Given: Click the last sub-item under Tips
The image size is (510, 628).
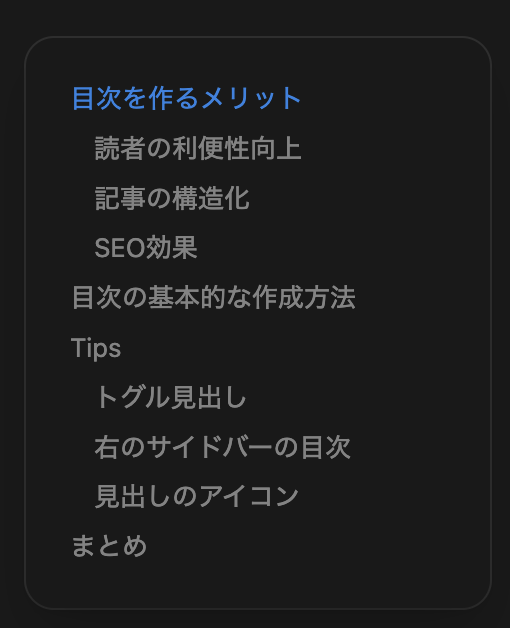Looking at the screenshot, I should (197, 497).
